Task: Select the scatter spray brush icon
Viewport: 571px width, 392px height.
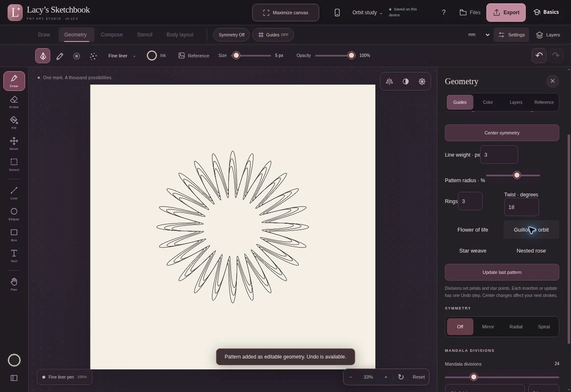Action: point(93,56)
